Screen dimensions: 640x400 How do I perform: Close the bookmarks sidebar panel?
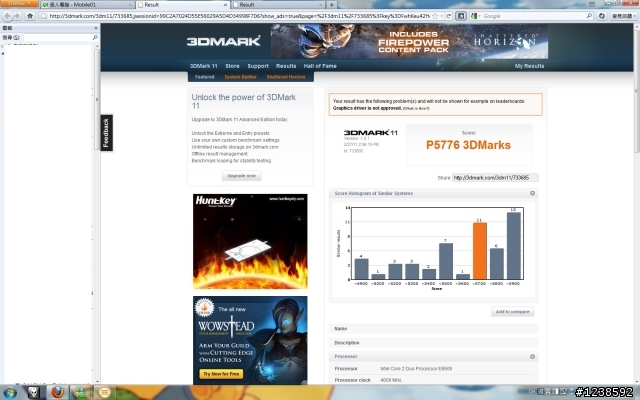(x=96, y=28)
